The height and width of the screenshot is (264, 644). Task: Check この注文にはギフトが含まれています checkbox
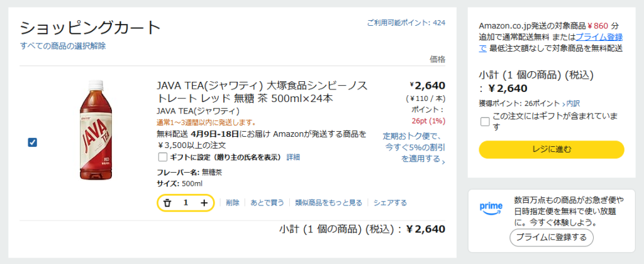pos(485,122)
